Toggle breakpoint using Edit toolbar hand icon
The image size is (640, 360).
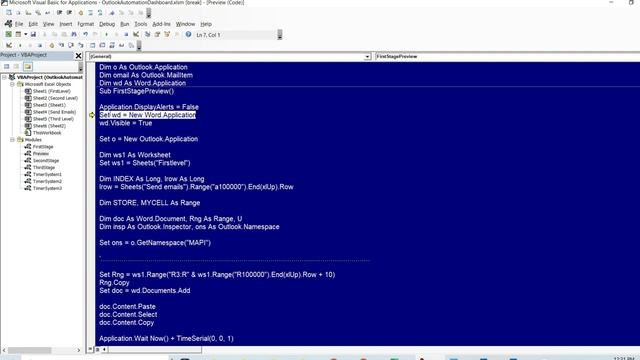(x=80, y=13)
